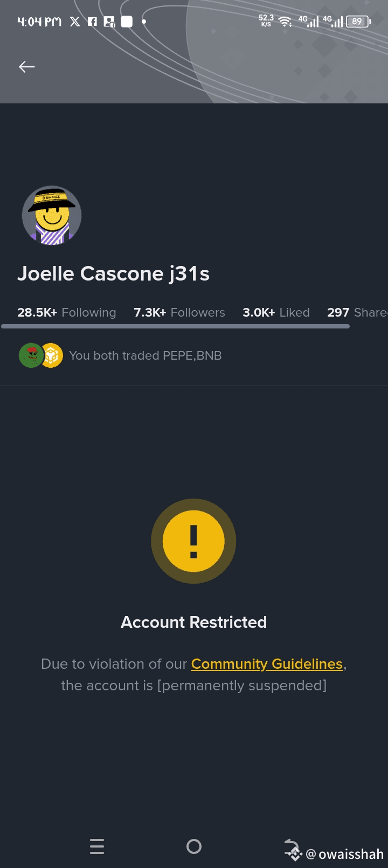Tap the Facebook notification icon in status bar
Image resolution: width=388 pixels, height=868 pixels.
click(x=92, y=22)
